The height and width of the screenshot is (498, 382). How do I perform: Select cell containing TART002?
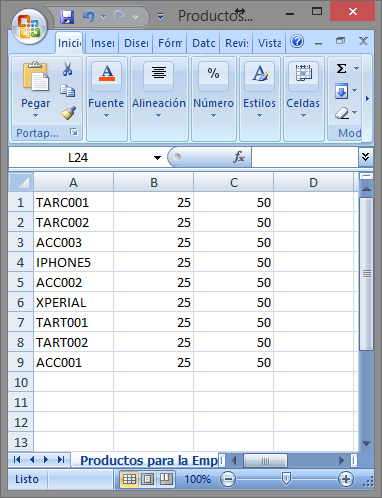click(73, 342)
